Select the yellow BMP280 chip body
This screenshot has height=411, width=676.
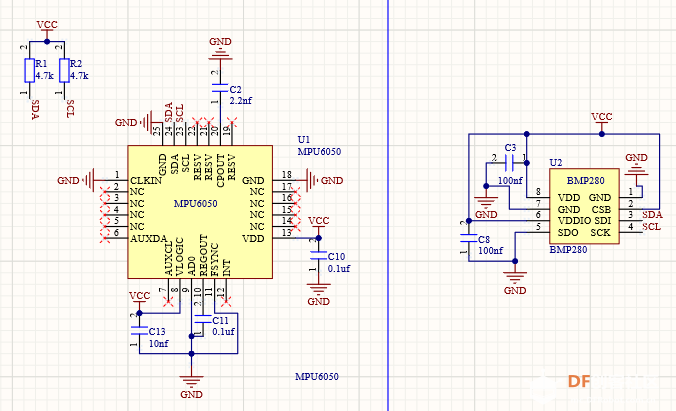[584, 206]
